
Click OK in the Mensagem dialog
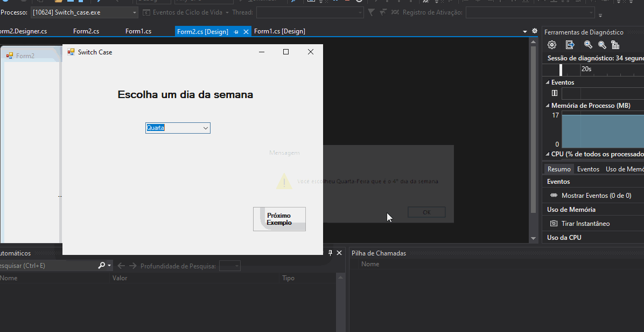point(426,212)
